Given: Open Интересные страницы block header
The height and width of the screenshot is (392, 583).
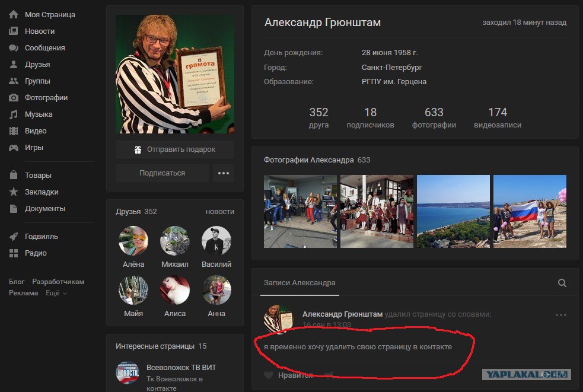Looking at the screenshot, I should click(161, 346).
